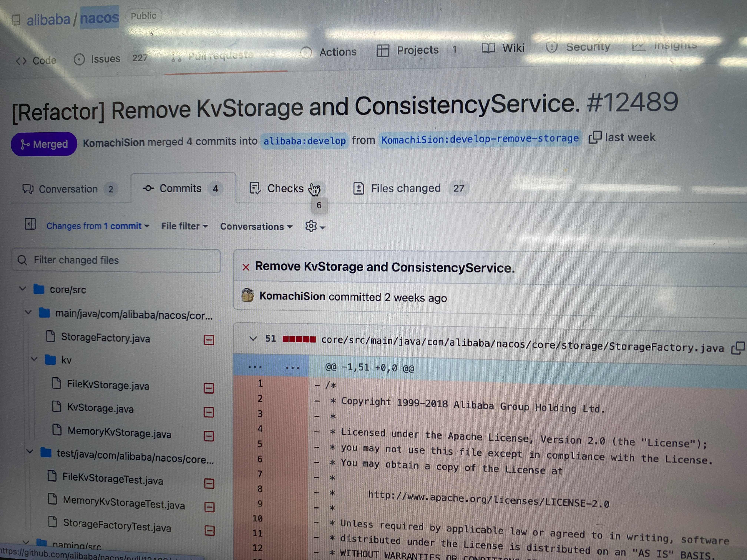Click the Public visibility label
This screenshot has width=747, height=560.
click(144, 16)
